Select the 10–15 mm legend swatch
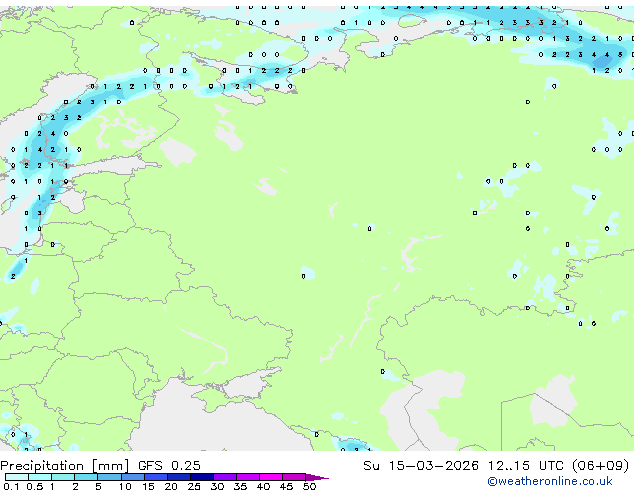 (133, 477)
